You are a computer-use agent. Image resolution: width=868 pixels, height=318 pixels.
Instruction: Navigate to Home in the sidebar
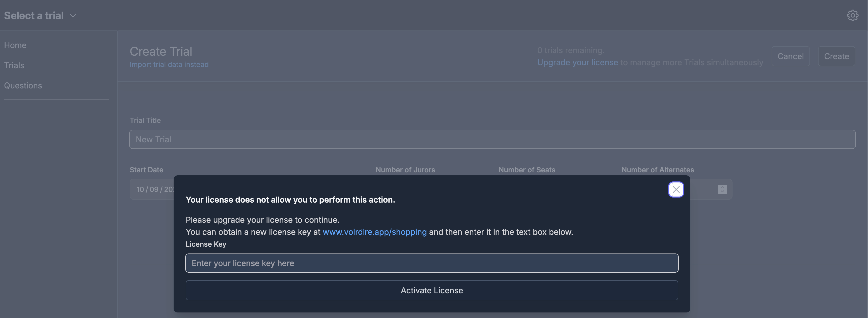pyautogui.click(x=15, y=45)
